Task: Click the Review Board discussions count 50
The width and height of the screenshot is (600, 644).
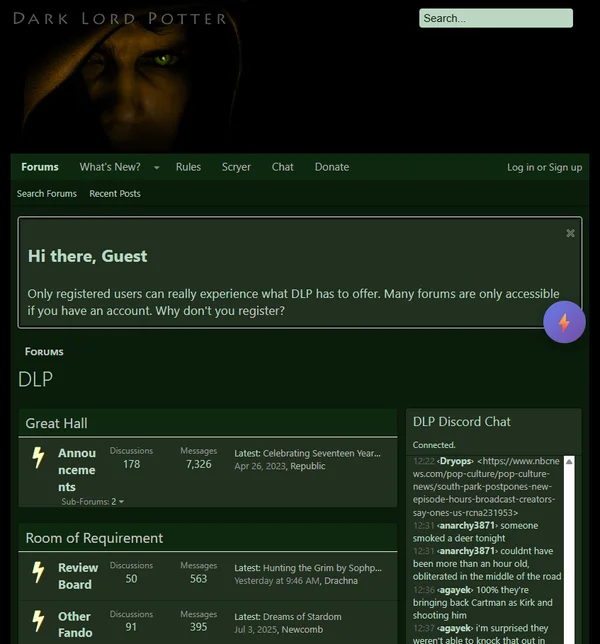Action: click(x=131, y=579)
